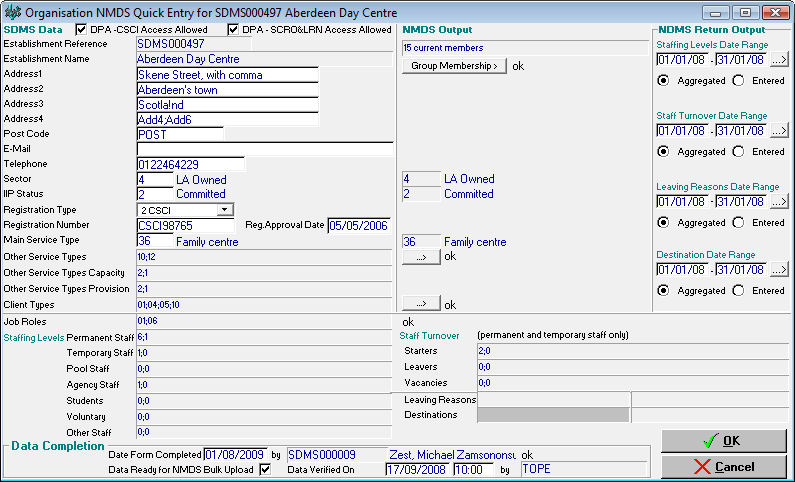Confirm with the OK button

point(724,441)
